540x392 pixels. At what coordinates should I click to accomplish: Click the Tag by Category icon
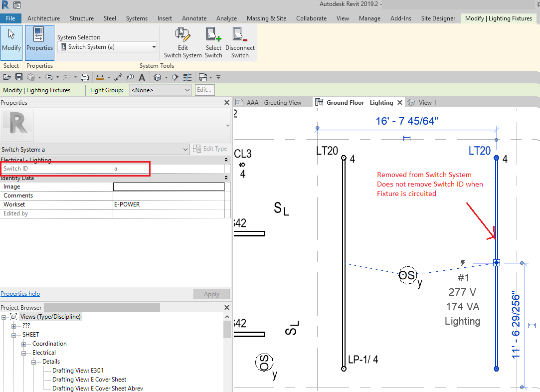[x=130, y=77]
